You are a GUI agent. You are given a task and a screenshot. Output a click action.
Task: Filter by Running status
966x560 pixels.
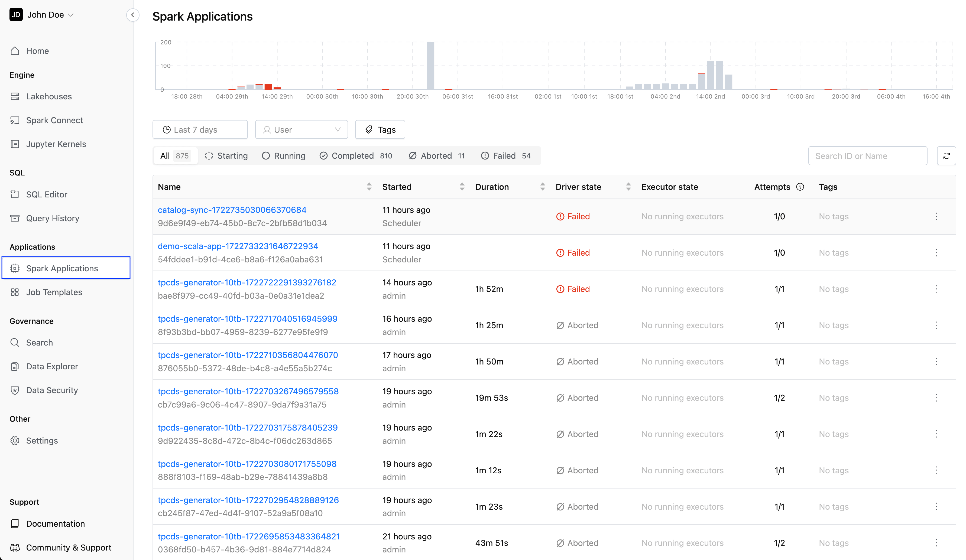[x=284, y=156]
